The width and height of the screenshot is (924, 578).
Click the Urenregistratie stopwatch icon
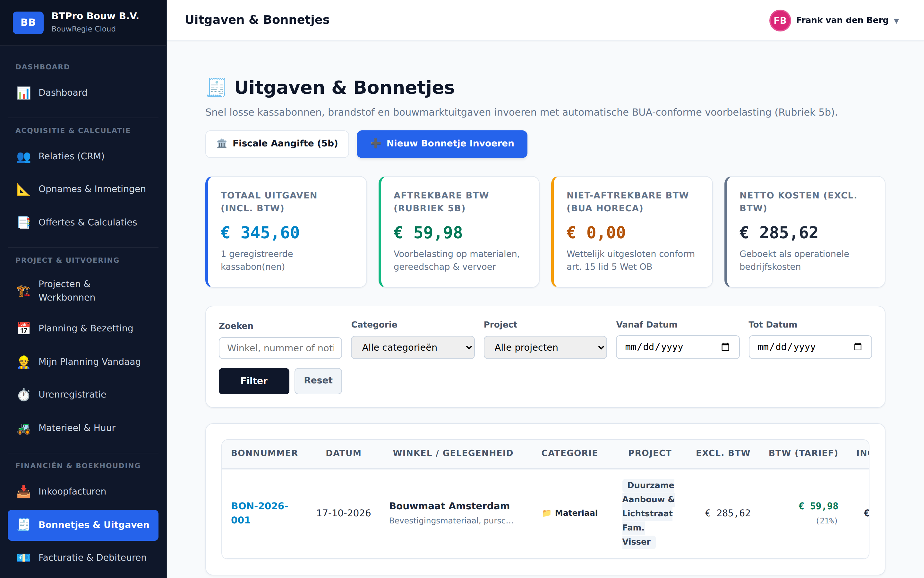pos(24,395)
